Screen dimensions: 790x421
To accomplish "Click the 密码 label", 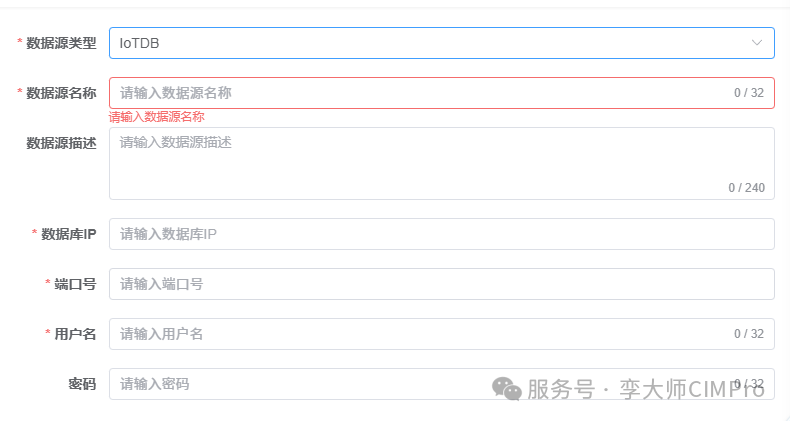I will click(x=82, y=385).
